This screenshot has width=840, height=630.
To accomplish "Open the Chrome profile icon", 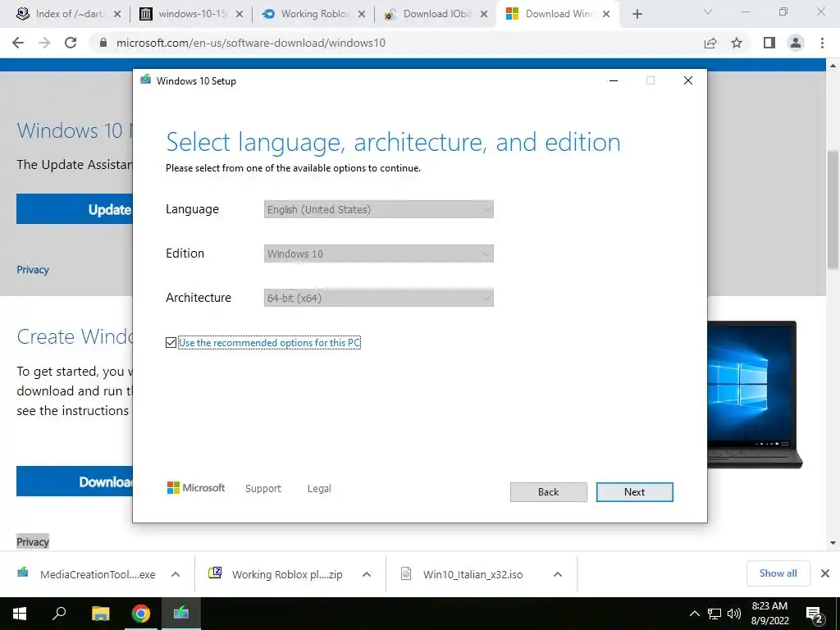I will click(796, 43).
